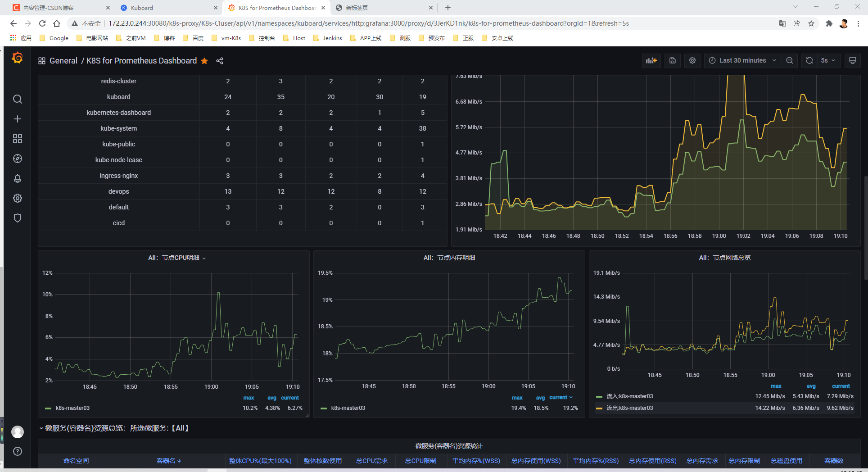Click the kubernetes-dashboard table row name
868x472 pixels.
(x=119, y=113)
